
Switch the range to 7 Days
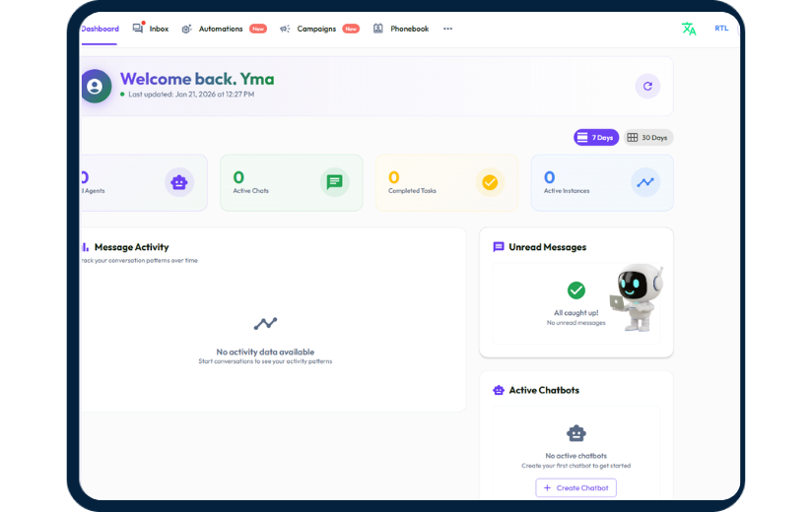click(596, 138)
